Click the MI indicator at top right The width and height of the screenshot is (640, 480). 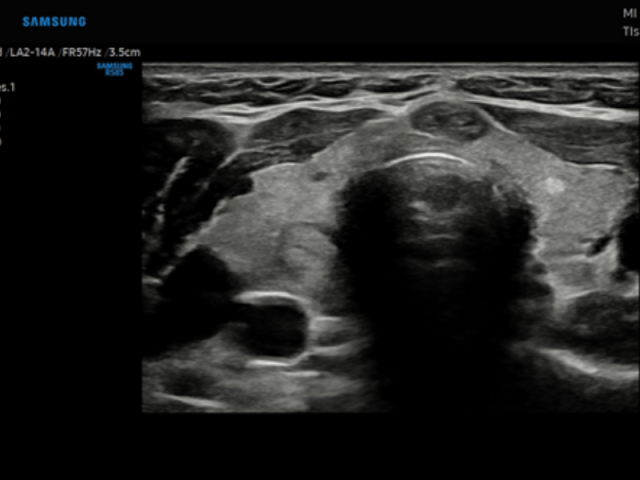click(629, 14)
